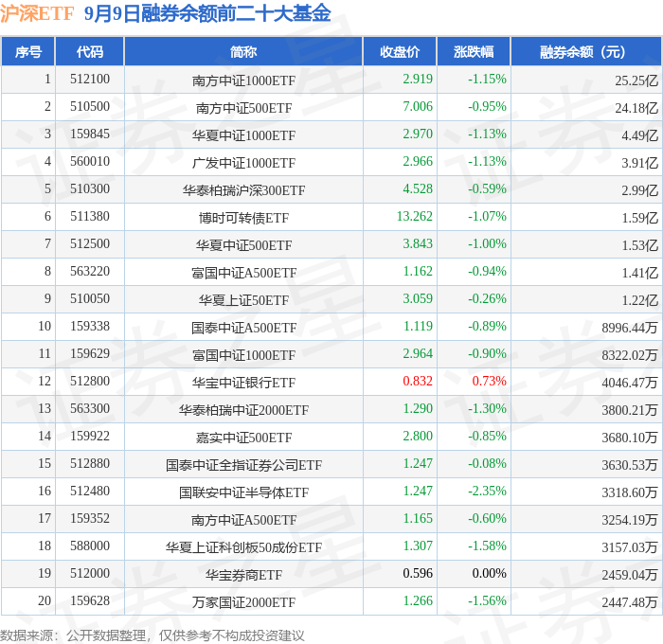Viewport: 663px width, 644px height.
Task: Click the red change value 0.73%
Action: point(489,381)
